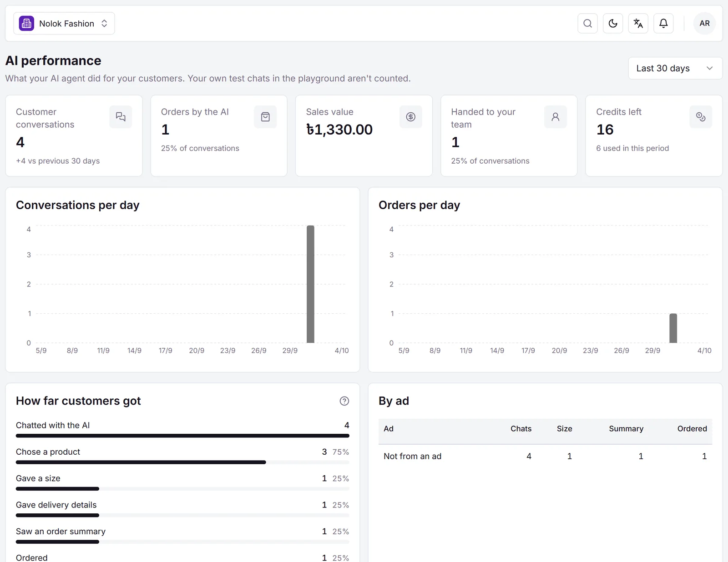Click '+4 vs previous 30 days' text

coord(58,161)
